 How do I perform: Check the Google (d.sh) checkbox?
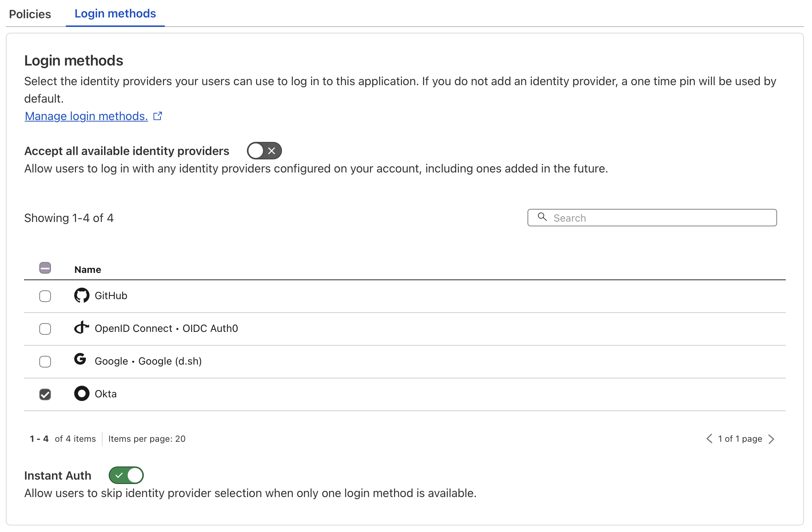click(45, 361)
